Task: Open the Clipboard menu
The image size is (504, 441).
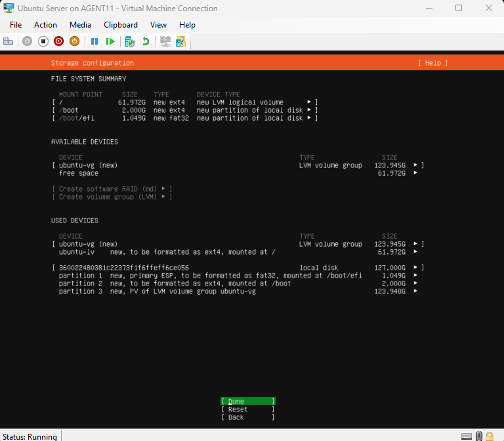Action: (x=121, y=24)
